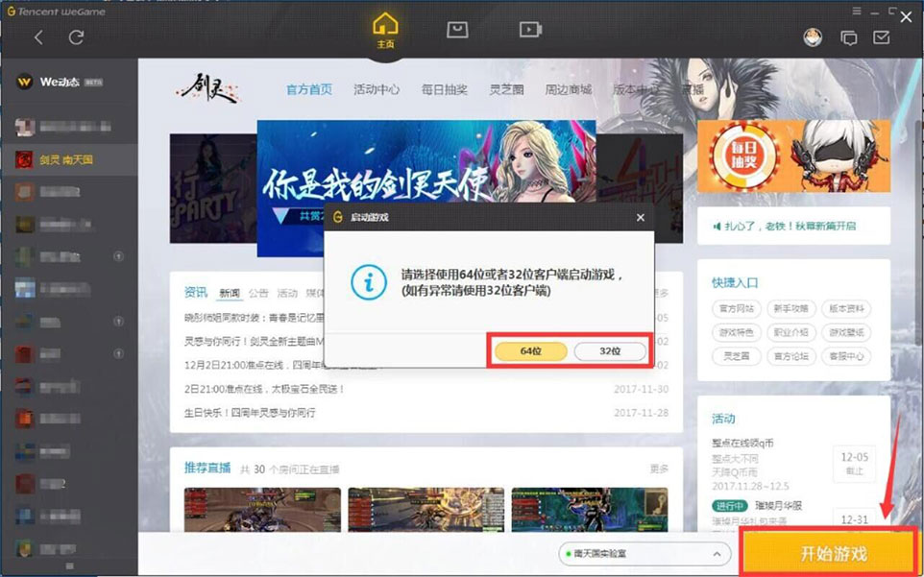Select the 公告 news sub-tab

coord(258,293)
